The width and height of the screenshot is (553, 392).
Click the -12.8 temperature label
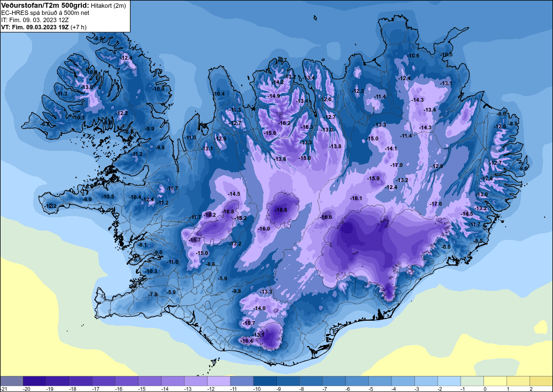click(487, 179)
